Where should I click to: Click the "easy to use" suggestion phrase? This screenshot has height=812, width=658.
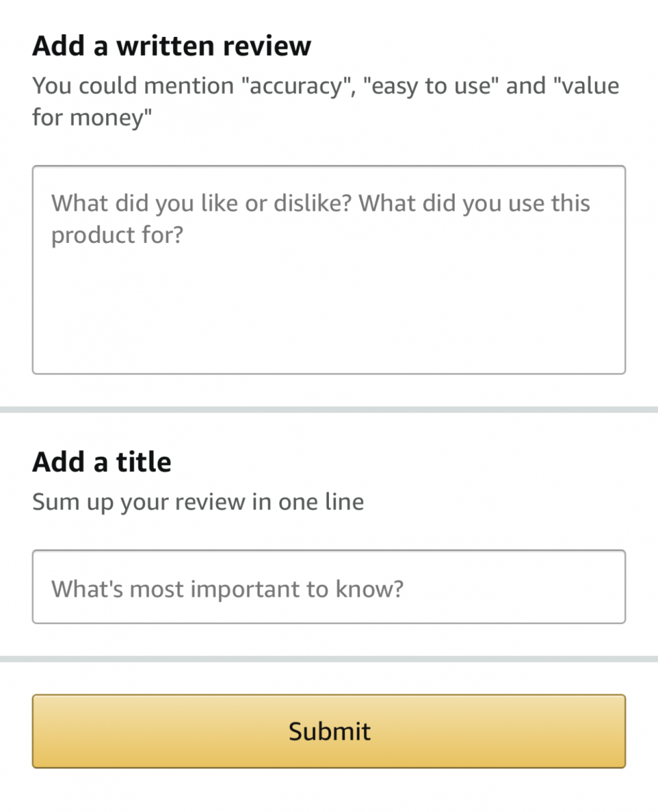[430, 87]
